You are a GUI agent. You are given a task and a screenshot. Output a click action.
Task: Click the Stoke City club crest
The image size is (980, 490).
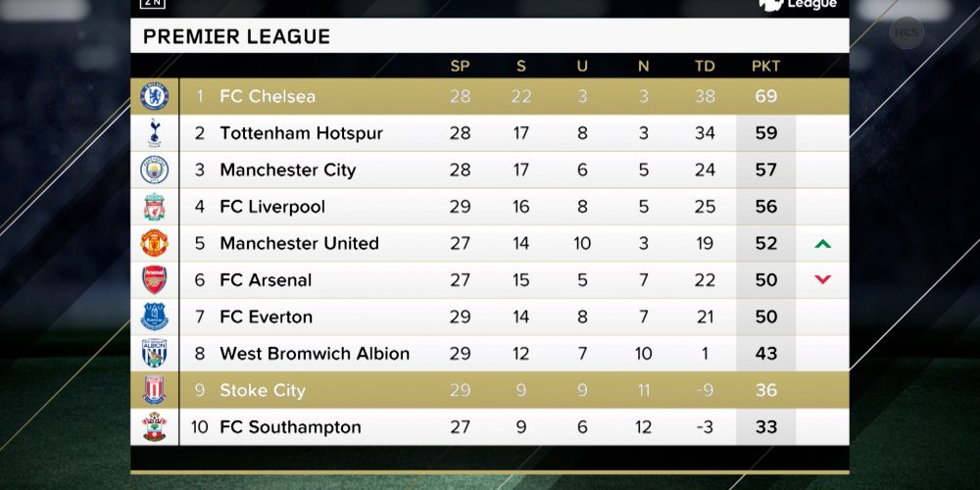pos(155,390)
